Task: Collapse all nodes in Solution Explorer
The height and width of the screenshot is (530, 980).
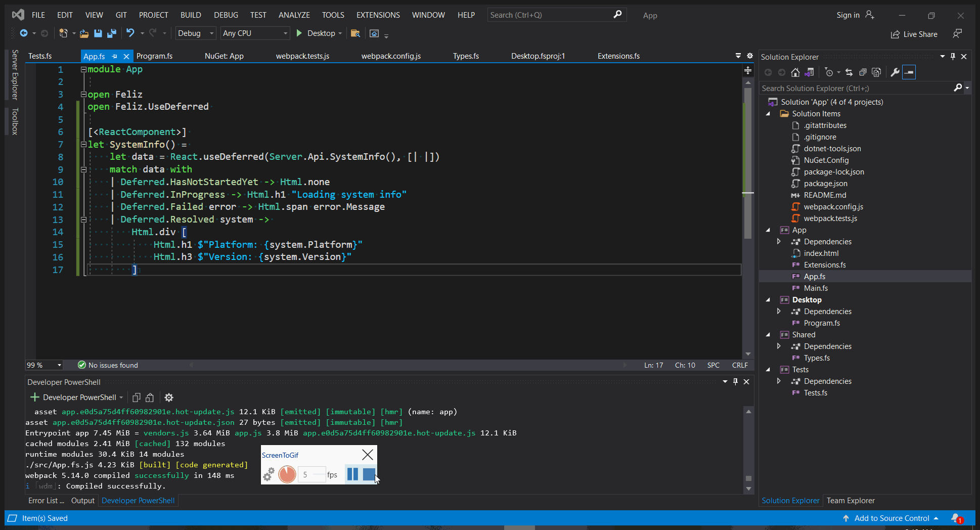Action: point(864,72)
